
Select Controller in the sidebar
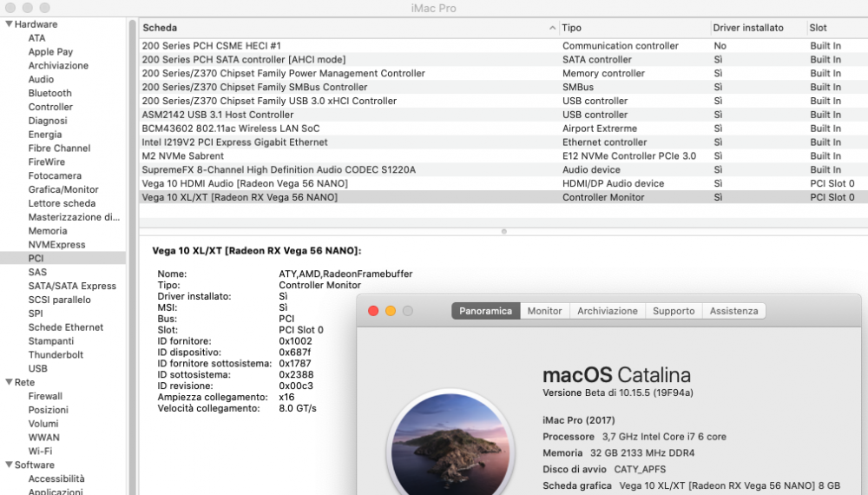[50, 107]
